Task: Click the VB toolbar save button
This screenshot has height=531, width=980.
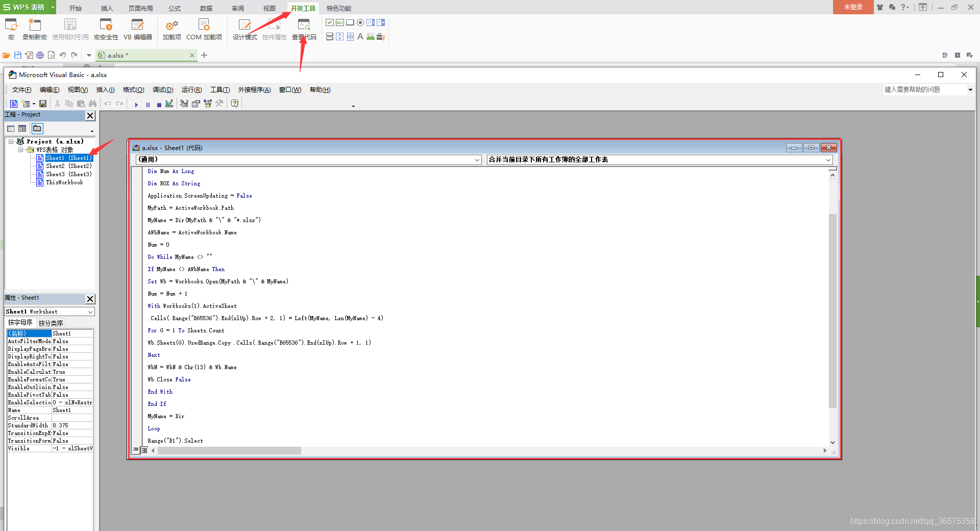Action: 43,104
